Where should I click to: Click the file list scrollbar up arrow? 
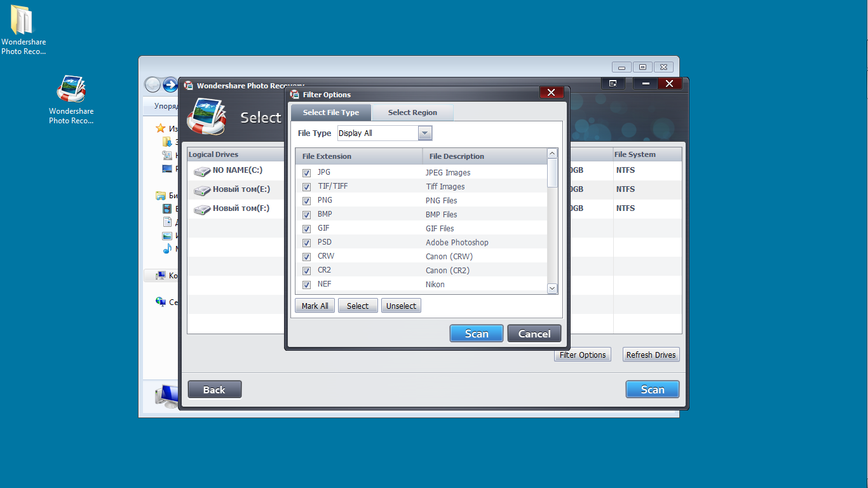(x=552, y=153)
